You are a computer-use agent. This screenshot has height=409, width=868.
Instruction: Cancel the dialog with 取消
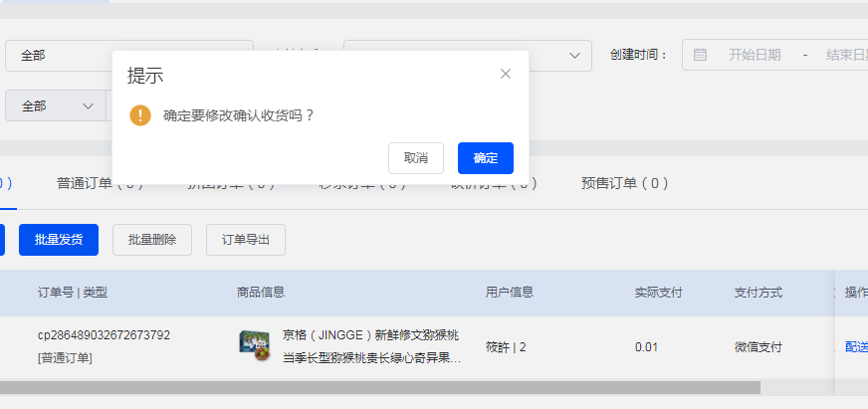click(416, 158)
